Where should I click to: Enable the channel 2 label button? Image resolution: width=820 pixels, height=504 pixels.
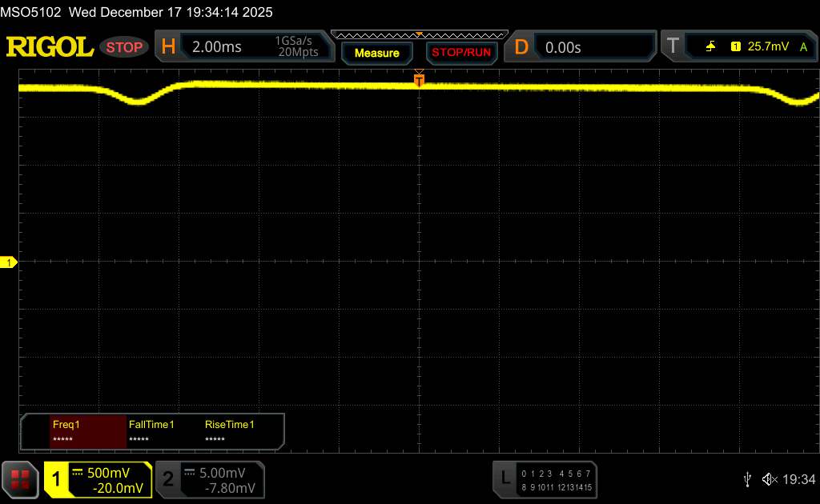(x=168, y=479)
